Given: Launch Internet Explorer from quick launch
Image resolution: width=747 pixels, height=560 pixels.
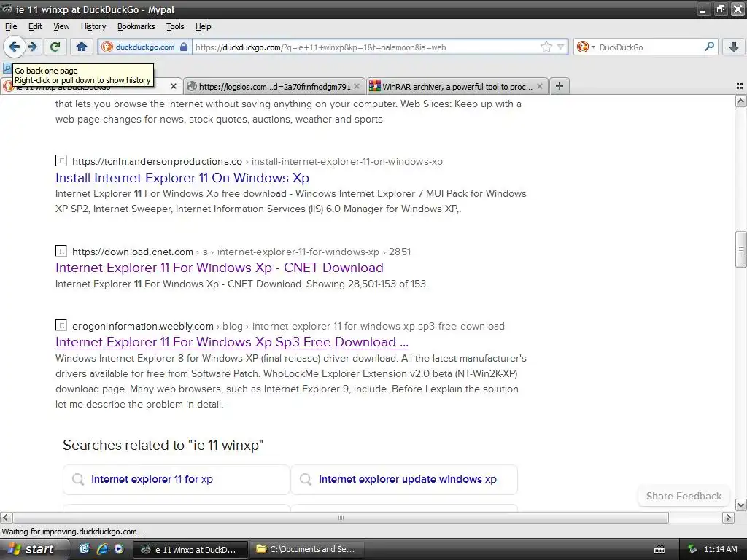Looking at the screenshot, I should (102, 549).
